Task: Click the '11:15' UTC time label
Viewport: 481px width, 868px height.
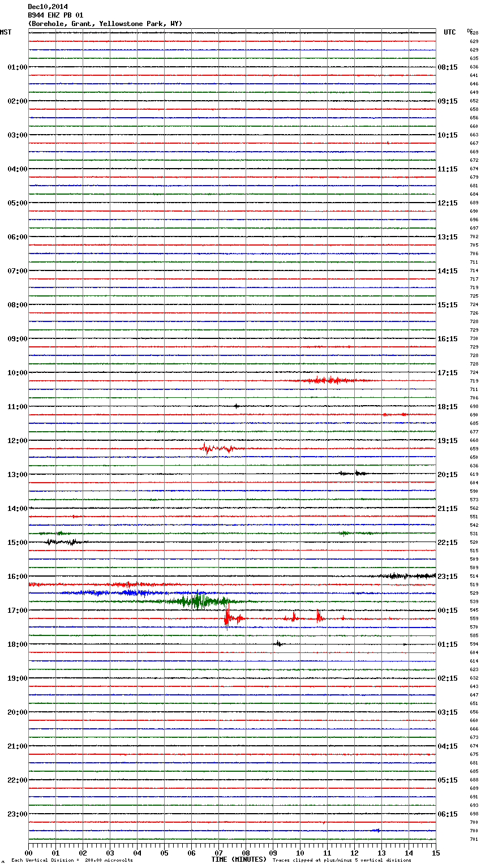Action: [x=448, y=169]
